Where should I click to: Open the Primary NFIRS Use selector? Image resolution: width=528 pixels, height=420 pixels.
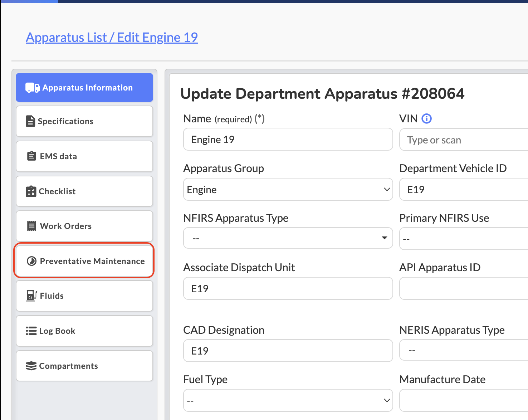click(x=463, y=239)
